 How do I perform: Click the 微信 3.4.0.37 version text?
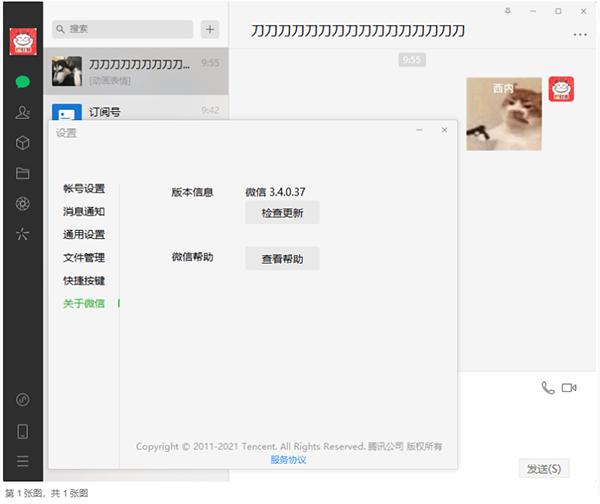click(x=275, y=192)
